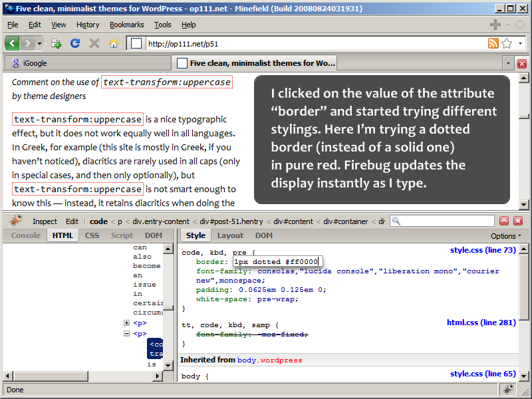532x399 pixels.
Task: Switch to the iGoogle tab
Action: [87, 63]
